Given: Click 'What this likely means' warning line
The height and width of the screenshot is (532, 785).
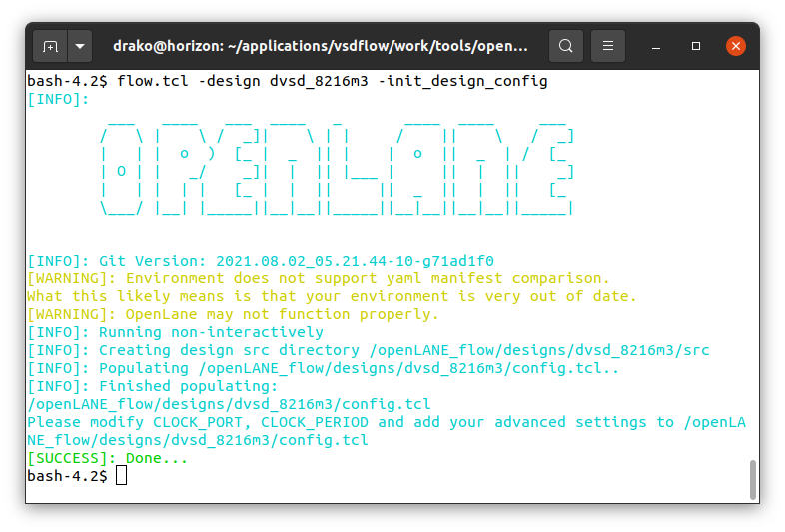Looking at the screenshot, I should pos(332,296).
